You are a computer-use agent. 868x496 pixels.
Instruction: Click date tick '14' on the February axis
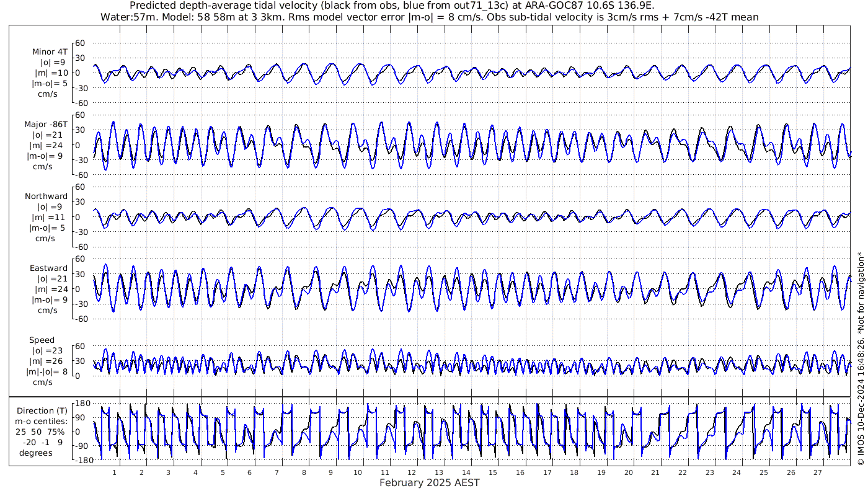pyautogui.click(x=466, y=472)
